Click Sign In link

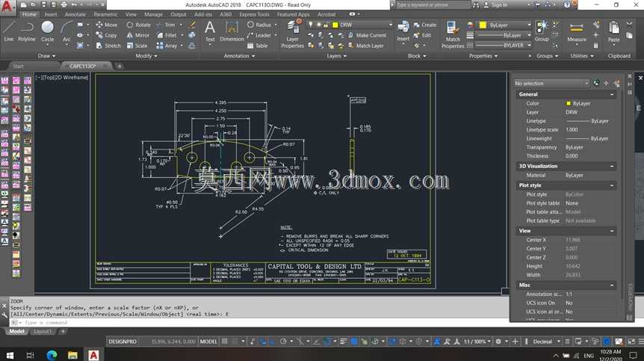tap(495, 5)
